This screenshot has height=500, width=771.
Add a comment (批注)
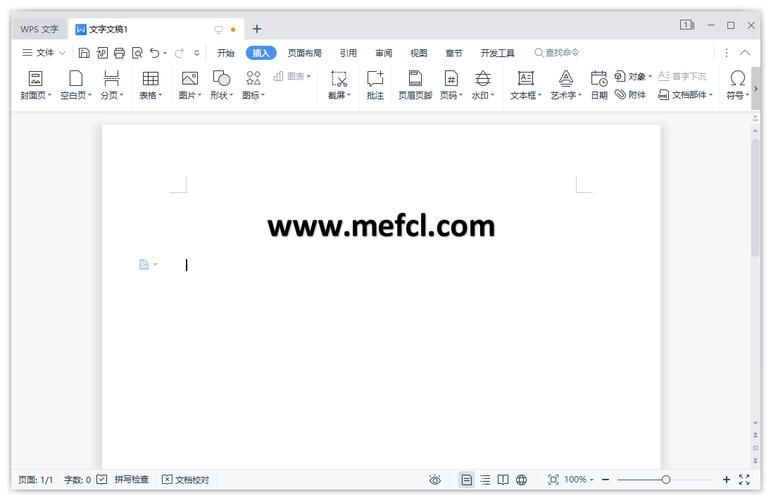375,85
